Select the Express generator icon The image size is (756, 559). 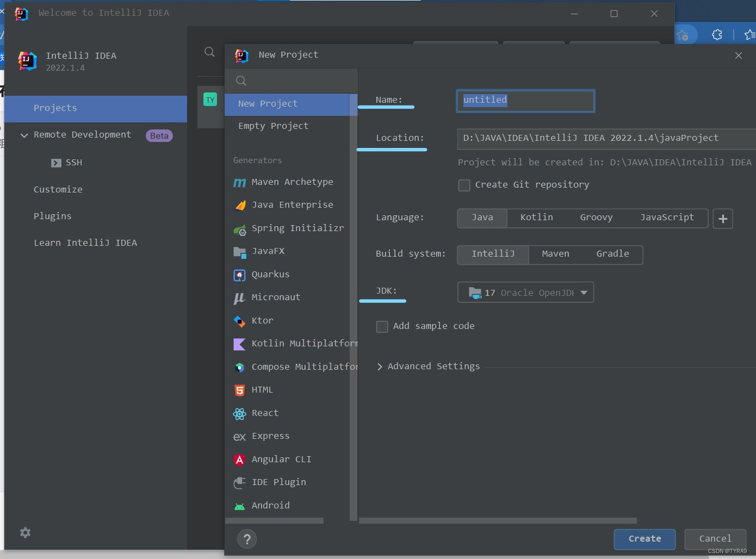pos(239,437)
